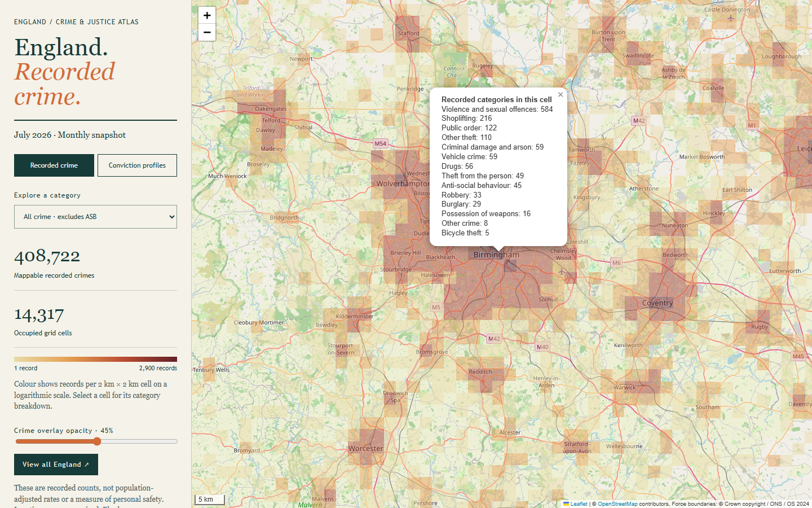Image resolution: width=812 pixels, height=508 pixels.
Task: Click the Nuneaton town label
Action: (x=675, y=225)
